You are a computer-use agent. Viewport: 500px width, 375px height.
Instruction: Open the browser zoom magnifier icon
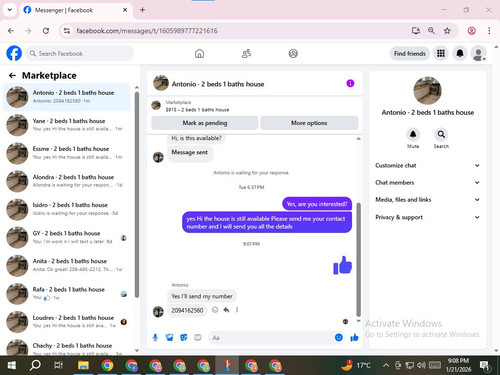click(x=431, y=31)
